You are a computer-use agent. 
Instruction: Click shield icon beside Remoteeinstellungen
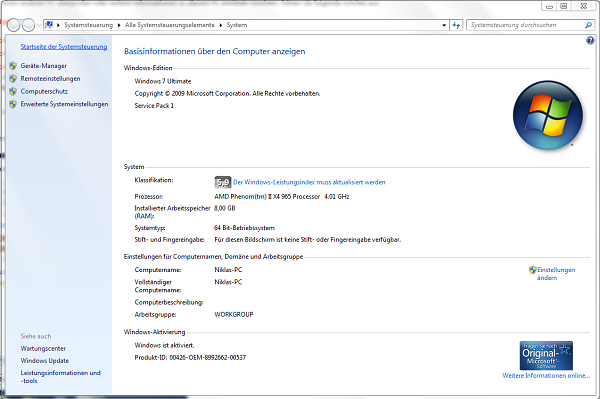click(13, 78)
